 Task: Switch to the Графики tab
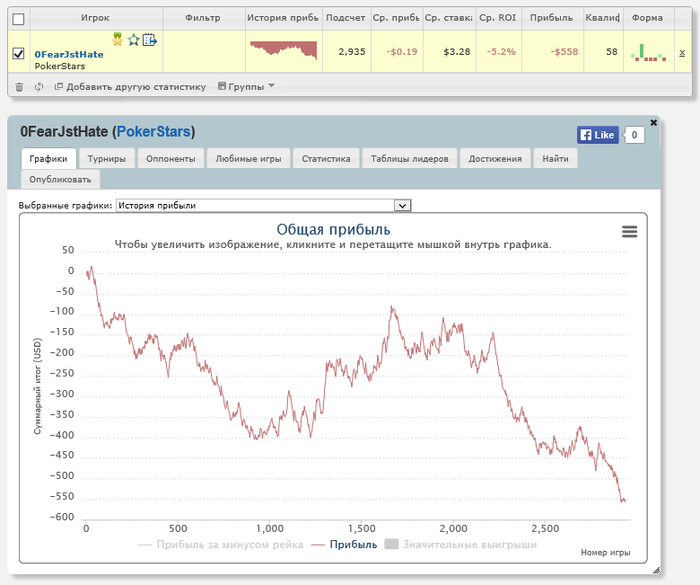[x=48, y=159]
